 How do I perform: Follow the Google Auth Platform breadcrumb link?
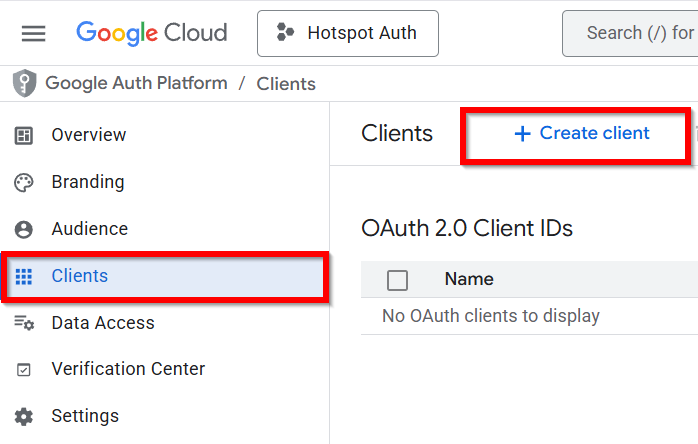point(136,84)
